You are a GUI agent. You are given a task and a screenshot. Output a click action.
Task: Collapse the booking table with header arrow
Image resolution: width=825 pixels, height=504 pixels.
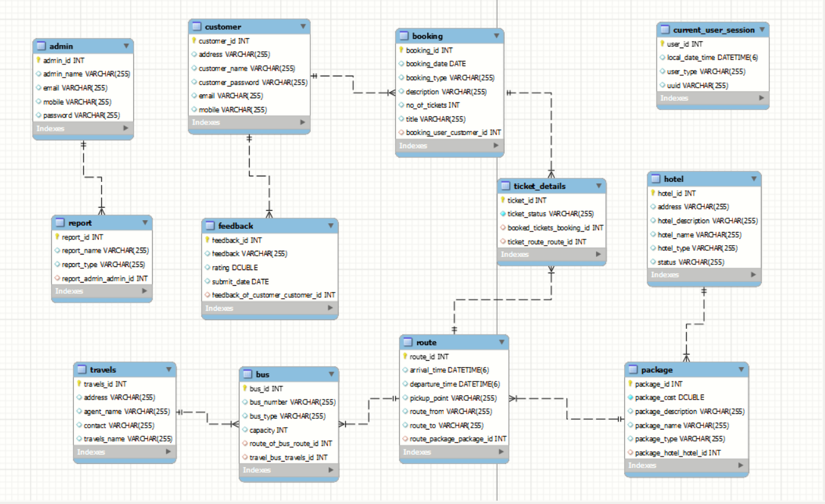click(497, 36)
